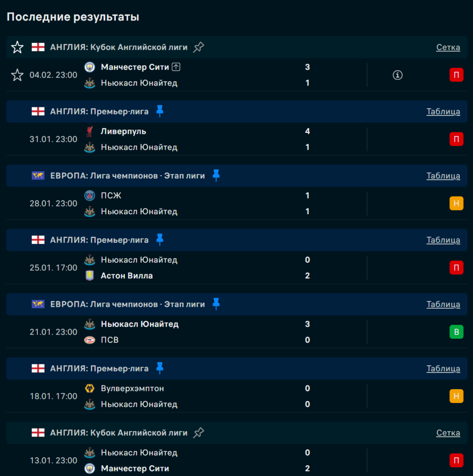Open Сетка link in top League Cup header
This screenshot has width=473, height=476.
[x=448, y=47]
